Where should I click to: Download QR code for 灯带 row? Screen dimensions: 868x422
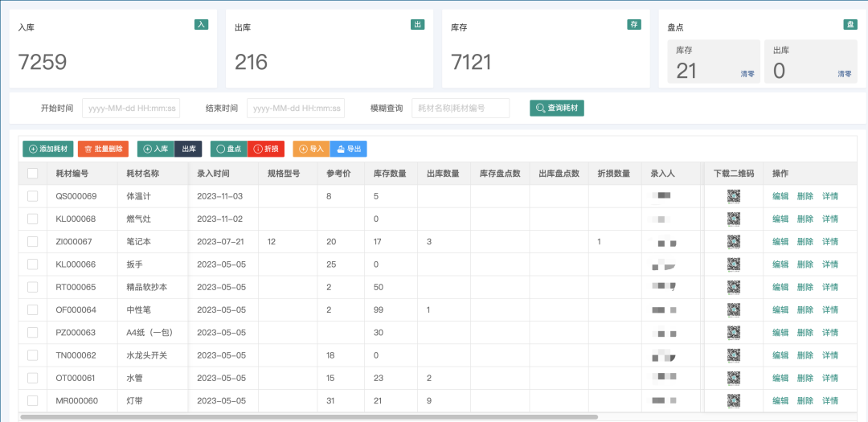click(733, 400)
